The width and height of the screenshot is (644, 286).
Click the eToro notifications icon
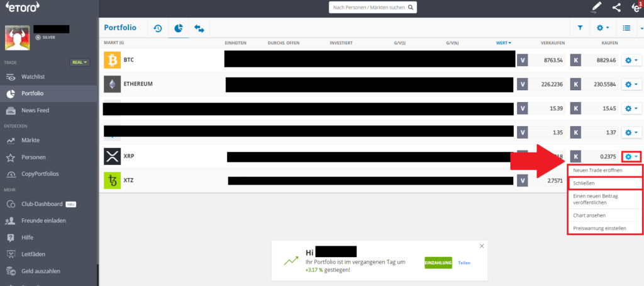pyautogui.click(x=636, y=8)
